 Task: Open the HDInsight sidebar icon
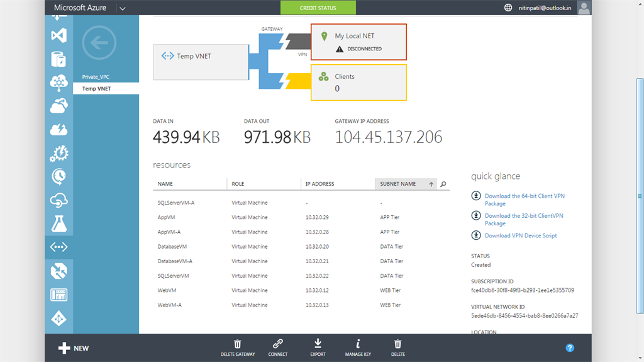click(x=58, y=82)
